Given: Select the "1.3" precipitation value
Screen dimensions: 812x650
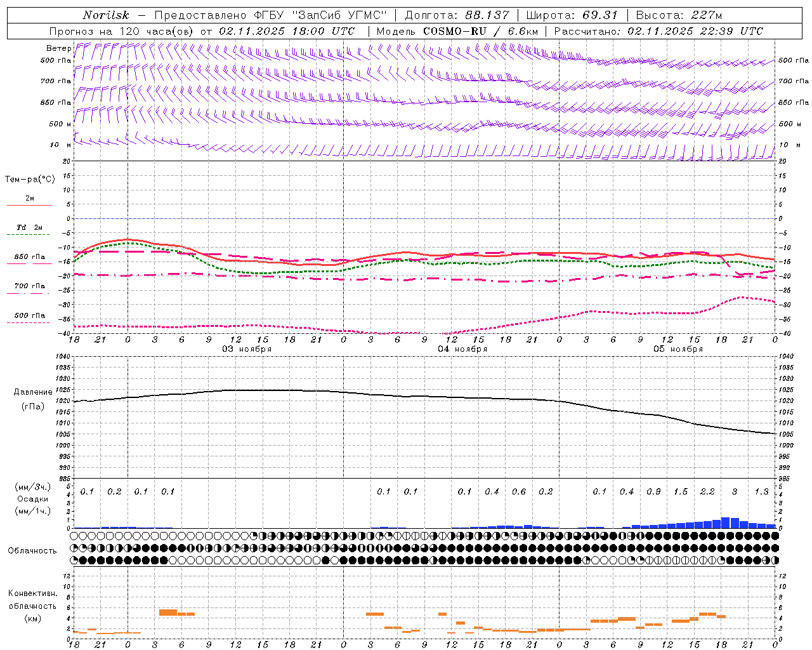Looking at the screenshot, I should pyautogui.click(x=761, y=492).
